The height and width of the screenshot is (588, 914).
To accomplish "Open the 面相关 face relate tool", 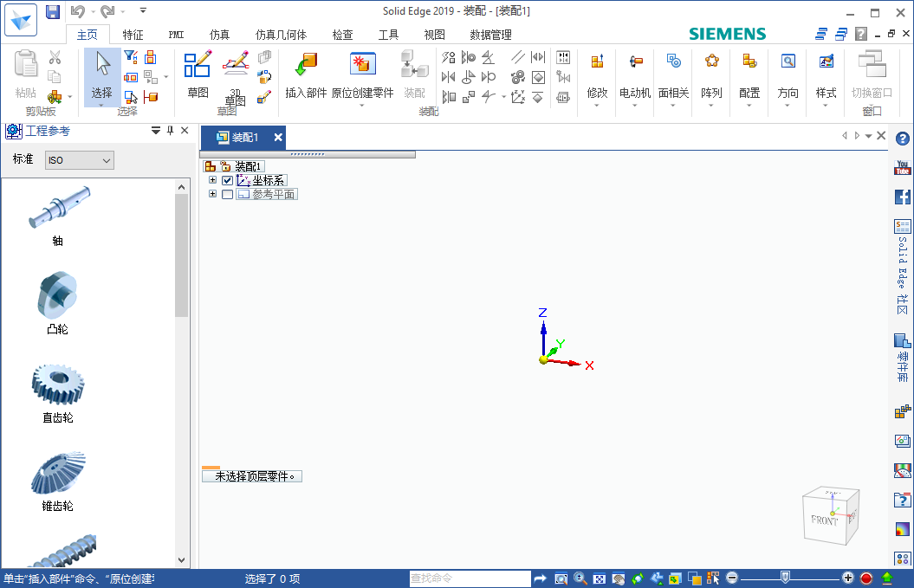I will coord(673,78).
